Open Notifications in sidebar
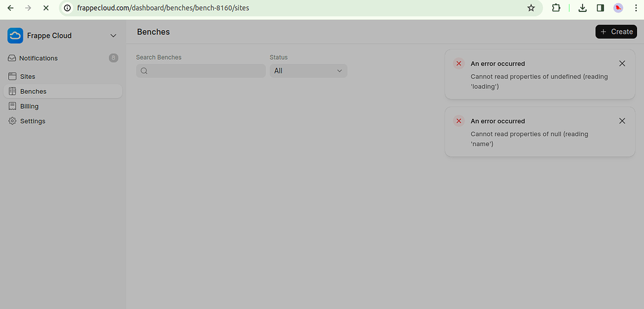The width and height of the screenshot is (644, 309). click(62, 58)
